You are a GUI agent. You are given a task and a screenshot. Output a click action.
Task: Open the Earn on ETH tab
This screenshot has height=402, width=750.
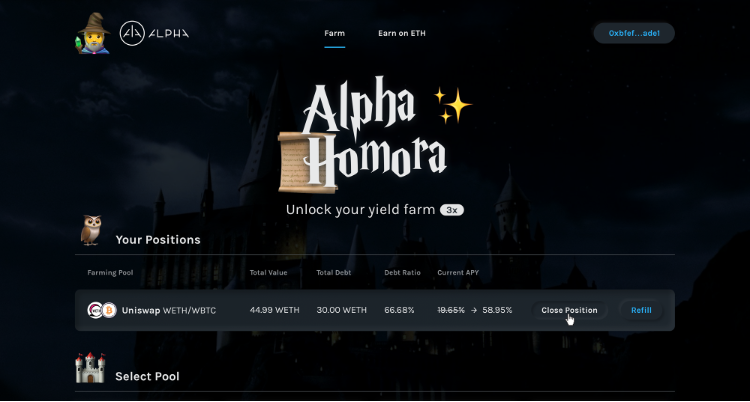pos(402,34)
